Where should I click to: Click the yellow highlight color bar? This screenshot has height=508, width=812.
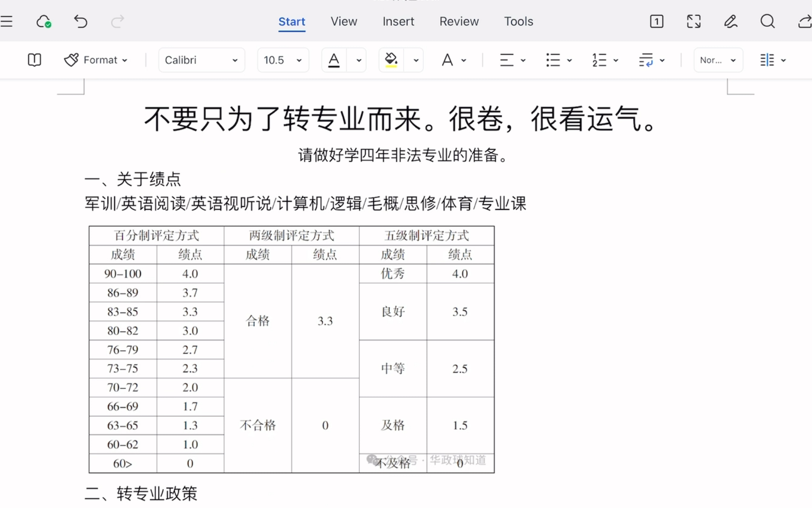pos(391,66)
